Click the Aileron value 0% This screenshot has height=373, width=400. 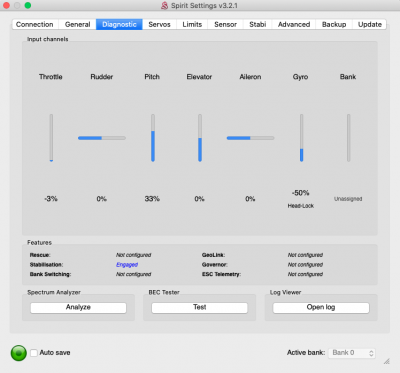250,199
